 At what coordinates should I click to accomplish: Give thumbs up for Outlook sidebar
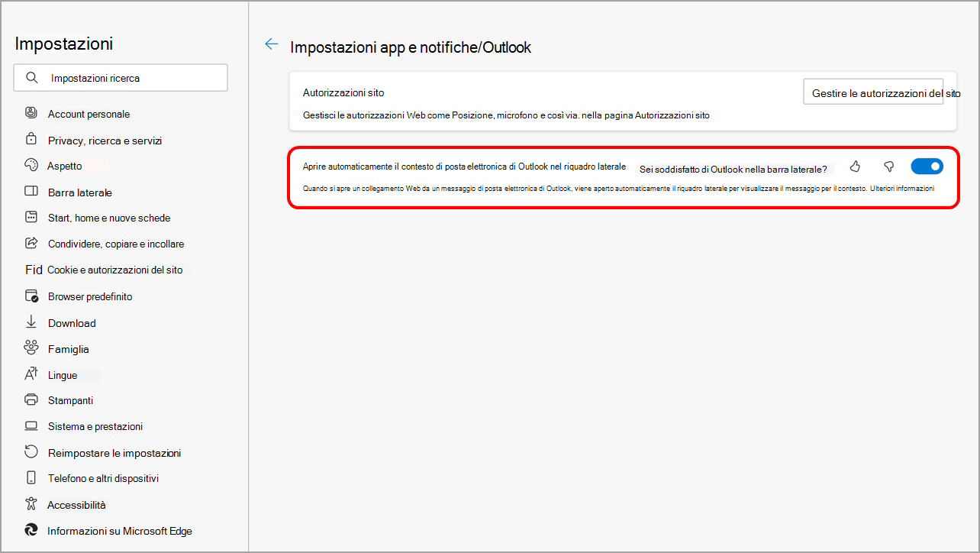(855, 167)
